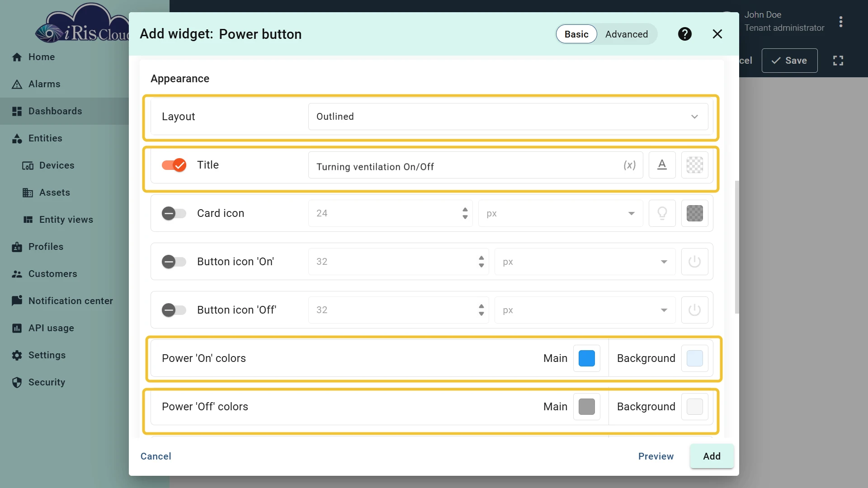Screen dimensions: 868x488
Task: Click Card icon size stepper arrows
Action: point(465,213)
